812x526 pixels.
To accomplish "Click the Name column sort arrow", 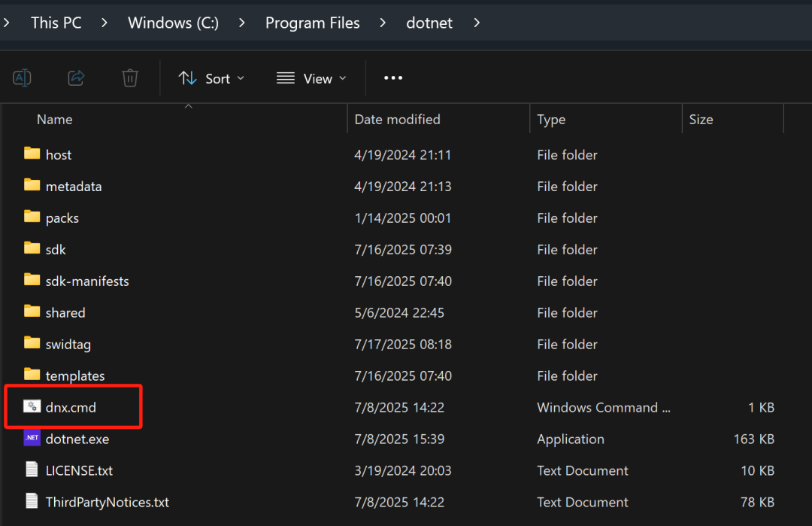I will [188, 107].
